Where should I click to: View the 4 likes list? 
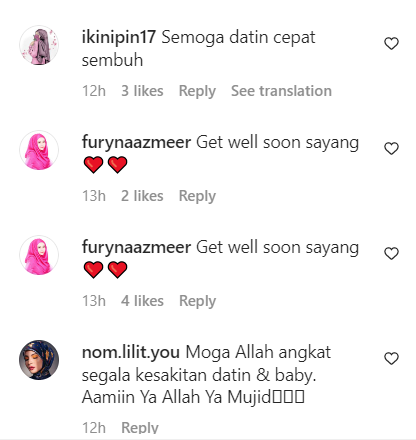pyautogui.click(x=142, y=301)
